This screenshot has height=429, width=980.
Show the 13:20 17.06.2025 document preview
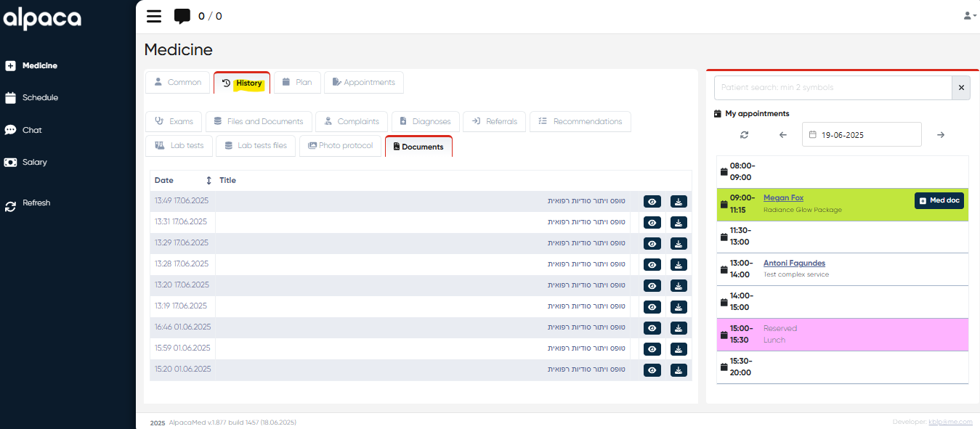[652, 286]
